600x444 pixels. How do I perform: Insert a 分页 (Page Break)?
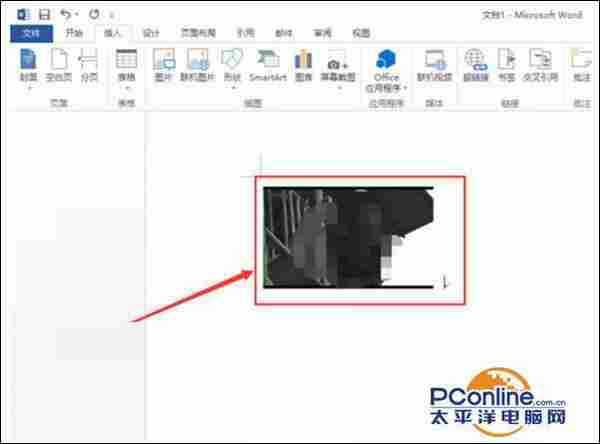point(89,66)
